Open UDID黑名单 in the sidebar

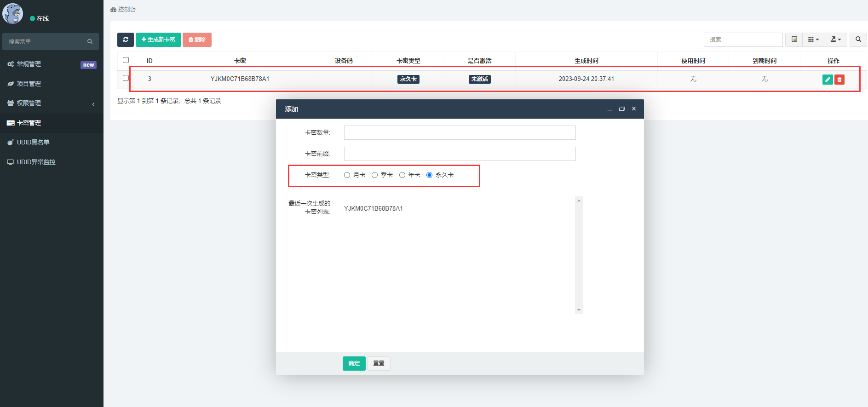pos(33,143)
